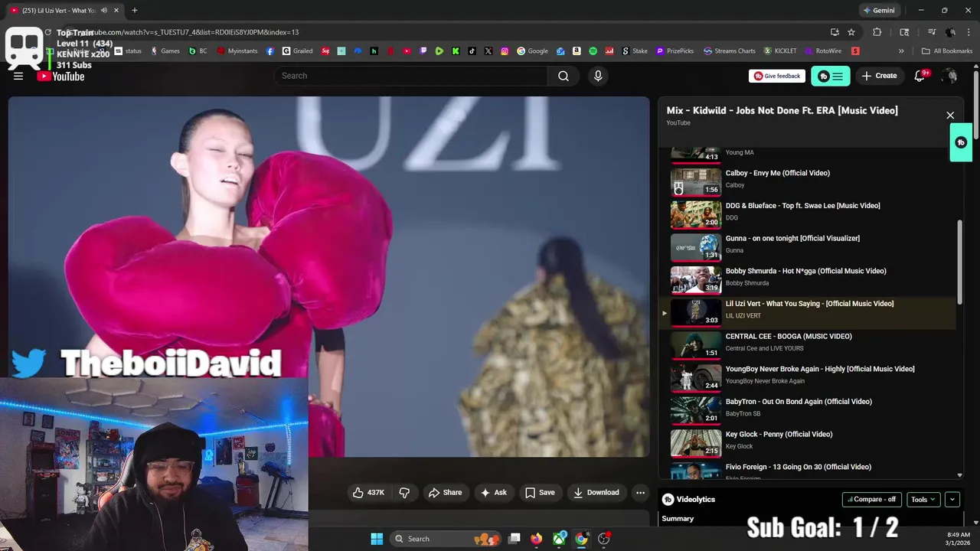Screen dimensions: 980x551
Task: Like the video with thumbs up
Action: 368,492
